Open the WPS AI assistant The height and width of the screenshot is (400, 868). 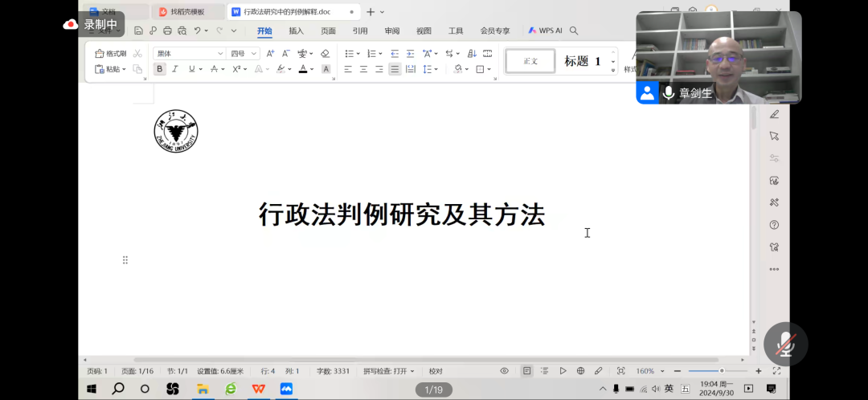tap(545, 31)
